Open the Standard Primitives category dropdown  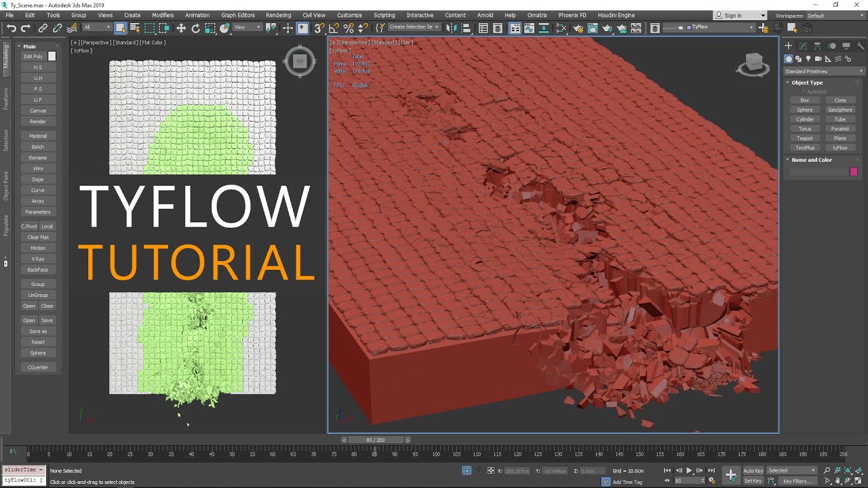point(824,71)
